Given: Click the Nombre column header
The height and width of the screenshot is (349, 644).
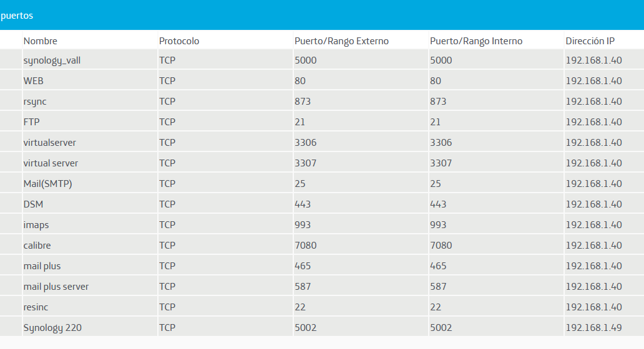Looking at the screenshot, I should pos(40,41).
